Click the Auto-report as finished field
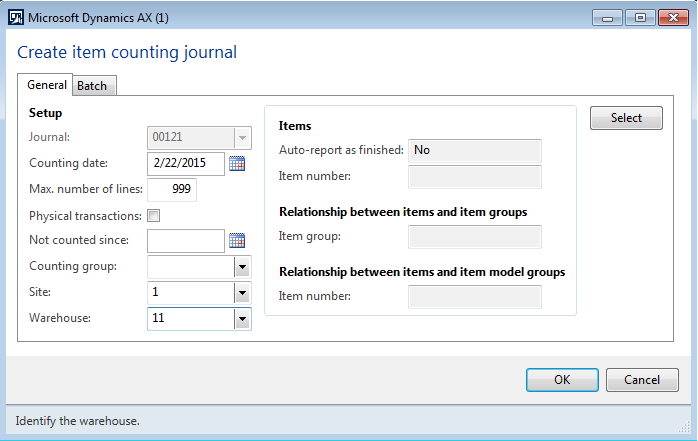698x441 pixels. (475, 150)
